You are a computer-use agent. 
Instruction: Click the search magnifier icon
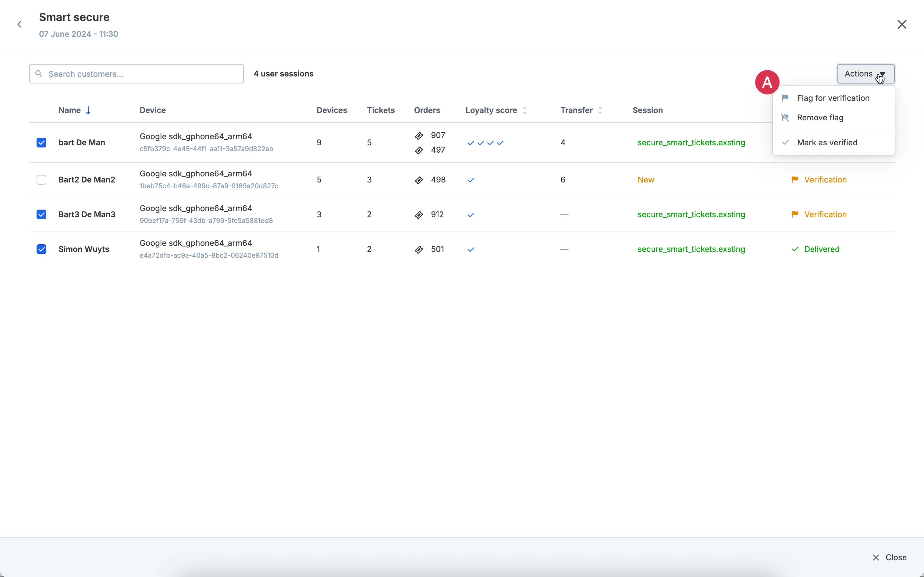pyautogui.click(x=38, y=73)
